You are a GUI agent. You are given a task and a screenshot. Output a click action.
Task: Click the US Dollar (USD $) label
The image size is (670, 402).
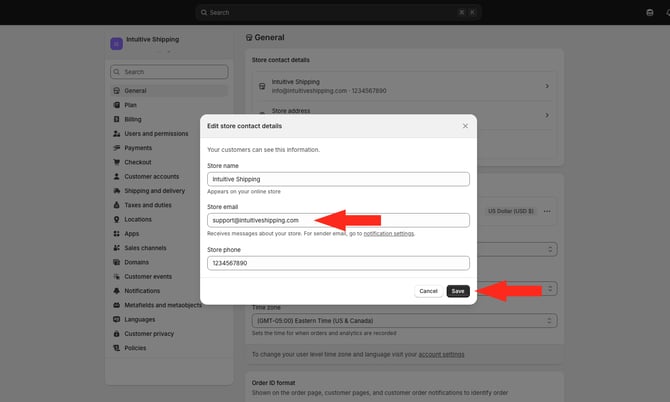point(511,211)
